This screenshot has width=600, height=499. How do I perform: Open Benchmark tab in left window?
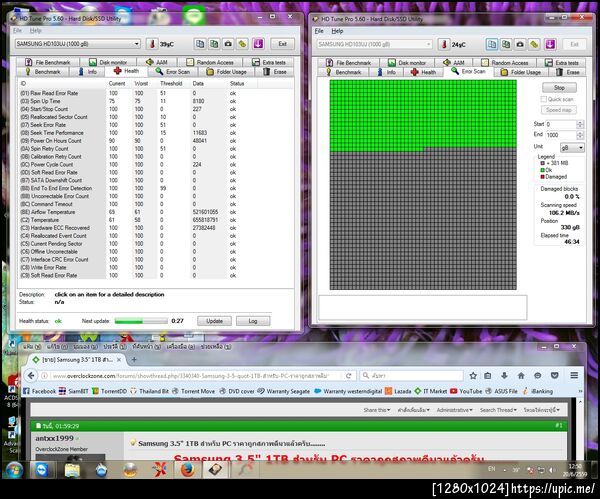43,72
